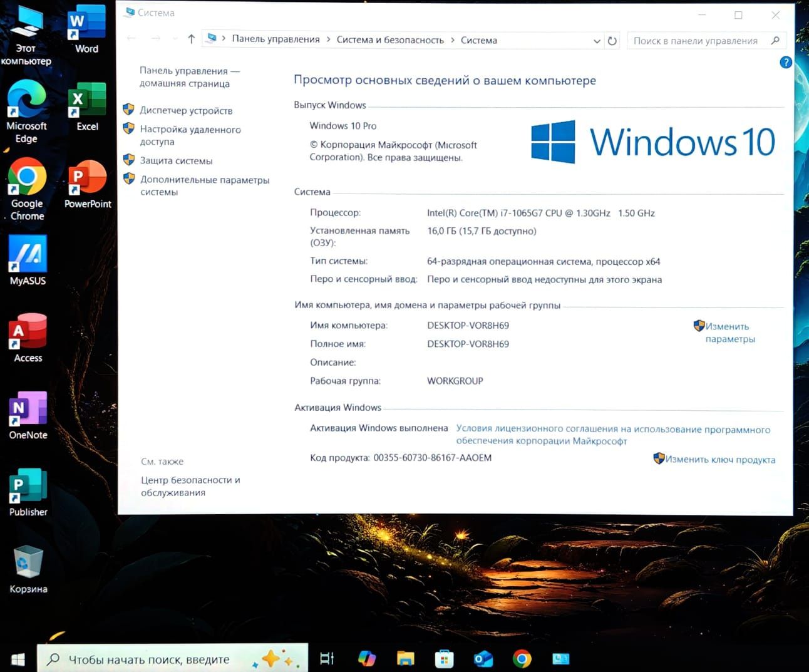Select the Windows 10 Pro edition text
Image resolution: width=809 pixels, height=672 pixels.
pyautogui.click(x=343, y=126)
